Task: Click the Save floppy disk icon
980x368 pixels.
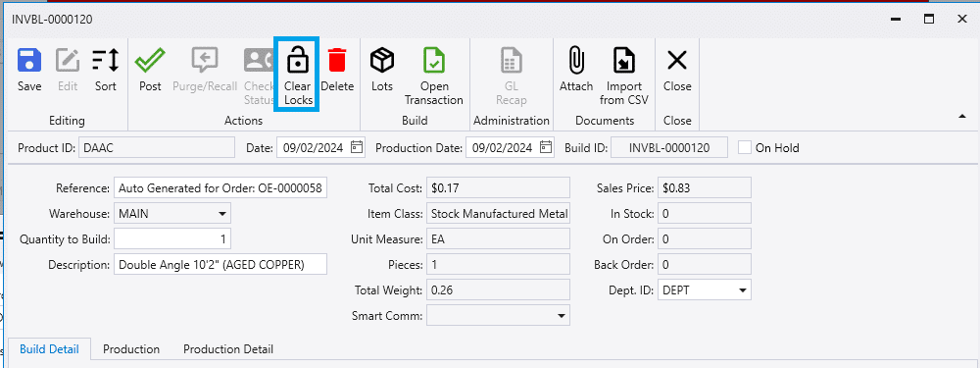Action: coord(29,61)
